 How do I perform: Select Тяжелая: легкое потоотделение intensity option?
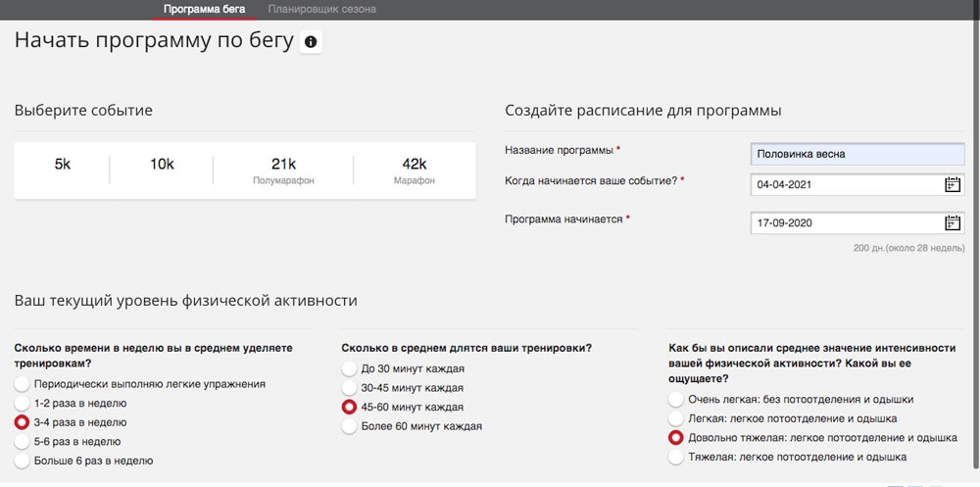pos(675,457)
